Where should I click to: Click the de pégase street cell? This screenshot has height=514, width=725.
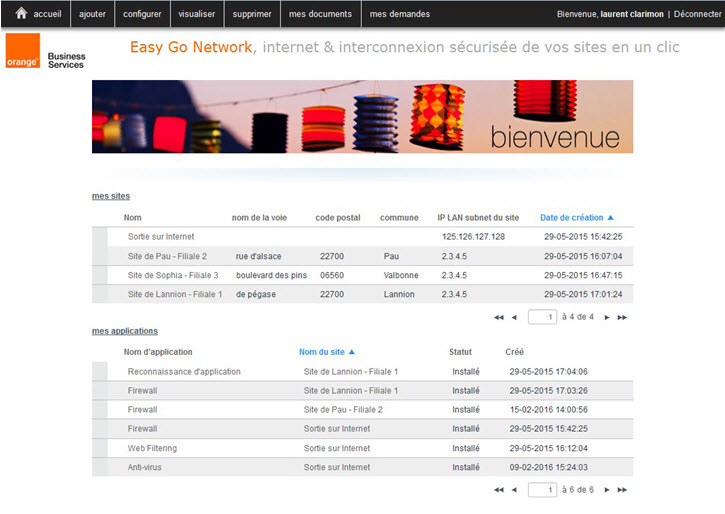click(256, 294)
